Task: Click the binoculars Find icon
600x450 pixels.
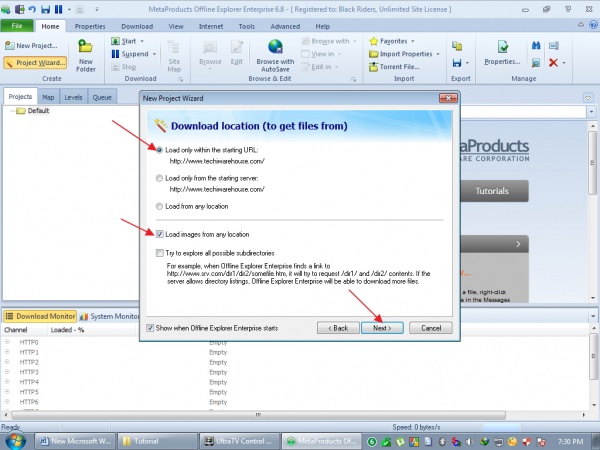Action: [536, 46]
